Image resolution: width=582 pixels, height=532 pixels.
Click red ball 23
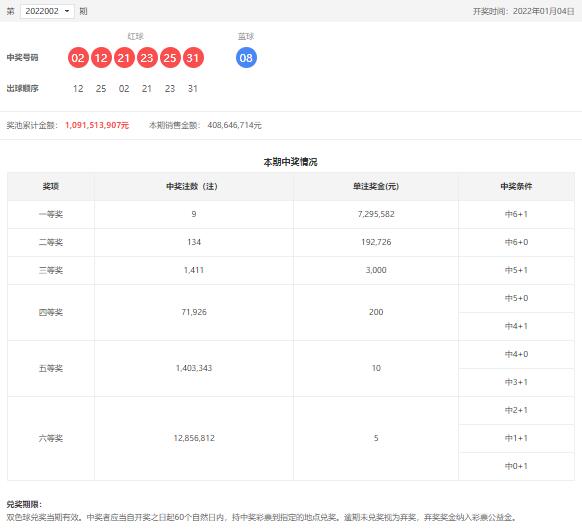[147, 58]
